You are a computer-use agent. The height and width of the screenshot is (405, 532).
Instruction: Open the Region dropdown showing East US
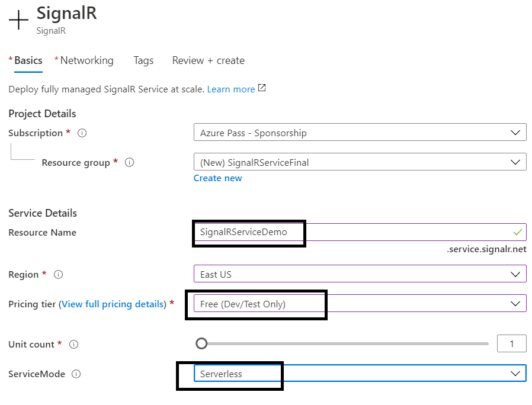pyautogui.click(x=360, y=274)
